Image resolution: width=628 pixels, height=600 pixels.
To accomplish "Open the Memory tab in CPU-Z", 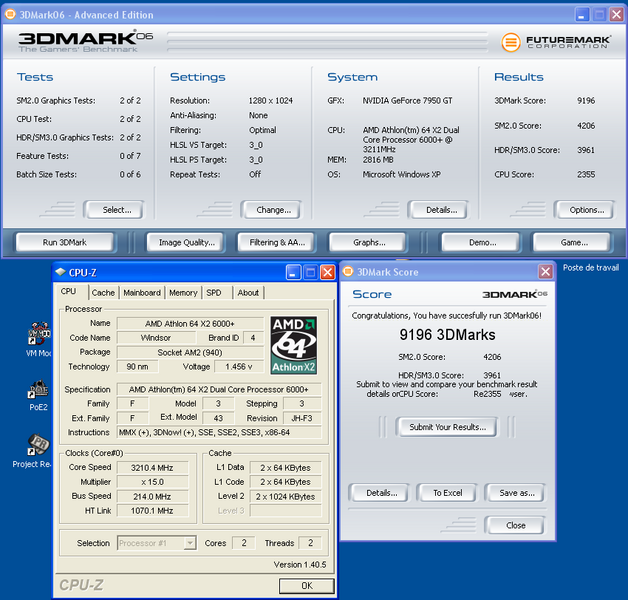I will pyautogui.click(x=183, y=293).
